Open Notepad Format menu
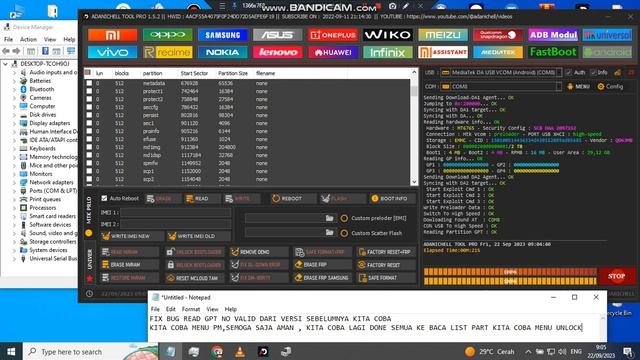The image size is (640, 360). [191, 309]
